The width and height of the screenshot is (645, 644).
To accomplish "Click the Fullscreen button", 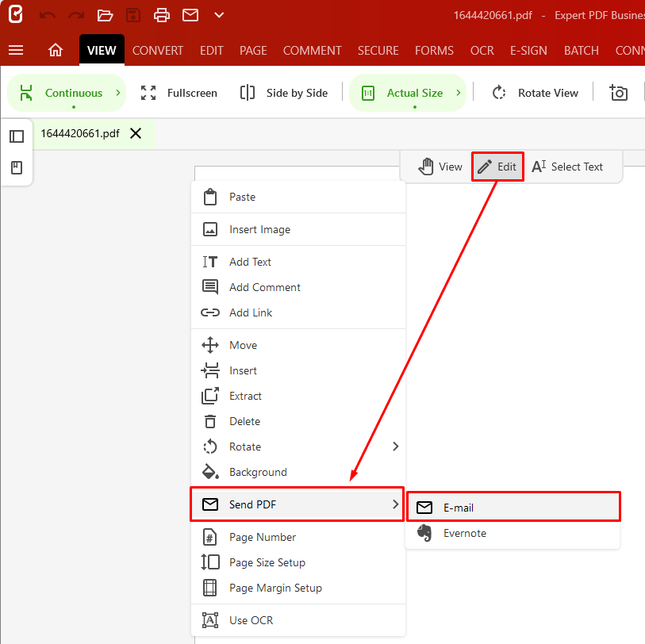I will [x=179, y=93].
